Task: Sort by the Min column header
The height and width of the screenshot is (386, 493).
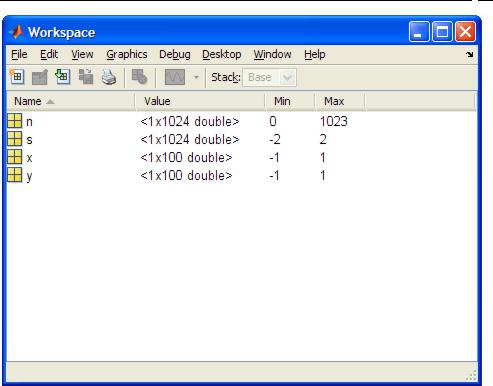Action: tap(290, 101)
